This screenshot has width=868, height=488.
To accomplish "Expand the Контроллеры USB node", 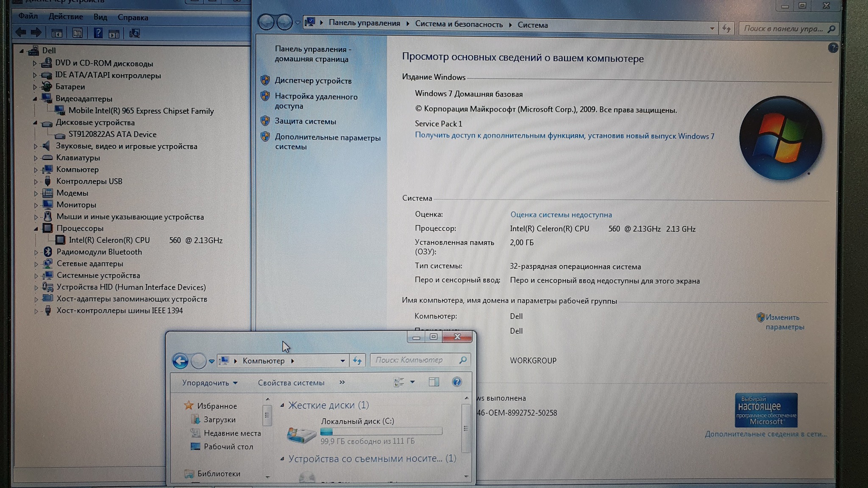I will coord(36,182).
